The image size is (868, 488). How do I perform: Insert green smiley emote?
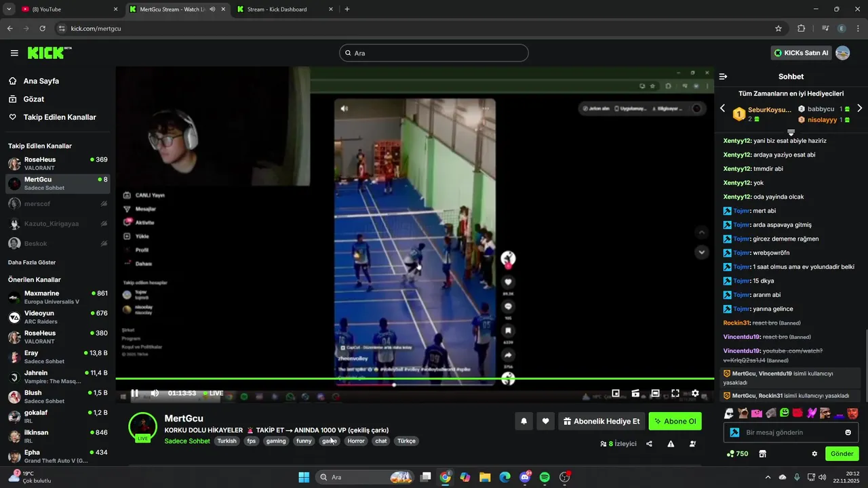785,413
